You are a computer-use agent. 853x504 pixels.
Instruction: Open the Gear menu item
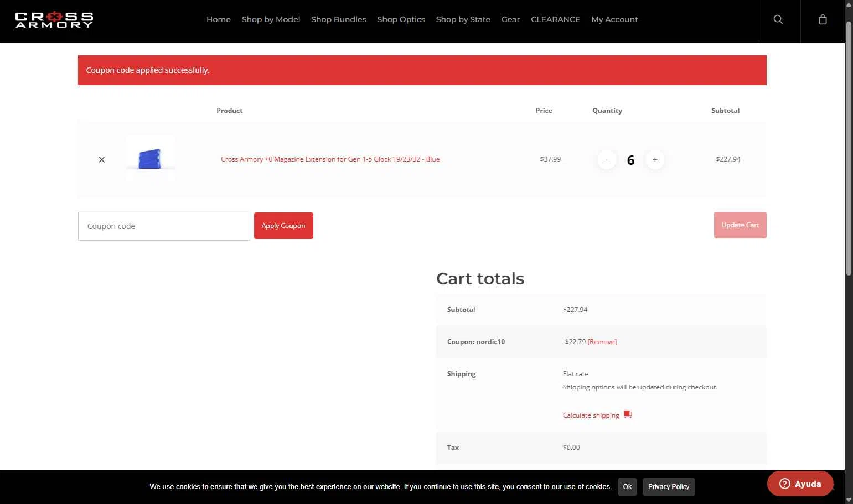tap(510, 19)
